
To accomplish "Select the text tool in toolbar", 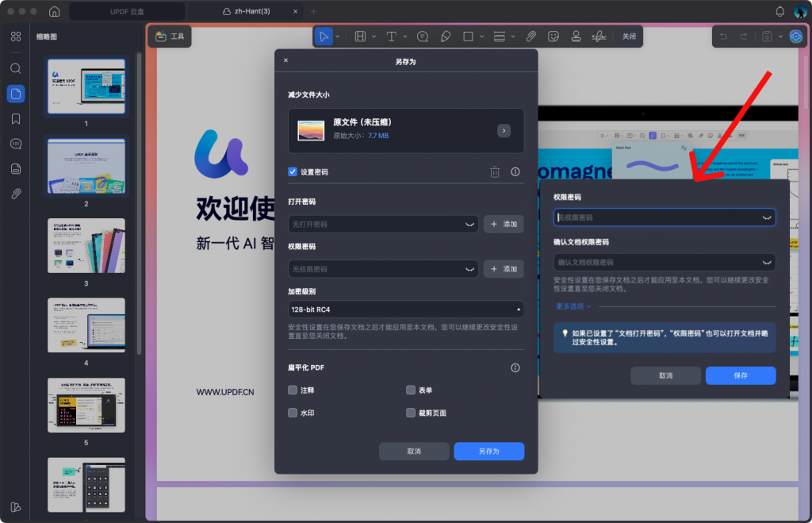I will (x=392, y=37).
